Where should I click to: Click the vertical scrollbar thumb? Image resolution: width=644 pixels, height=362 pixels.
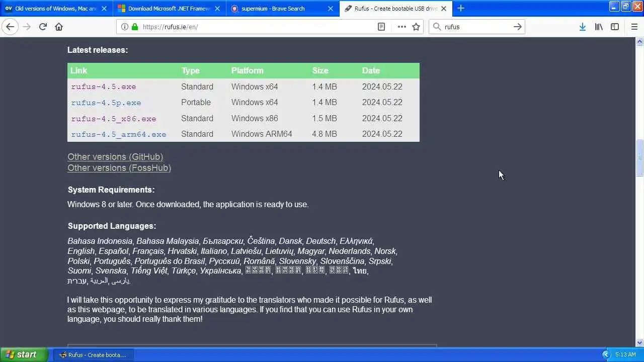pos(639,157)
